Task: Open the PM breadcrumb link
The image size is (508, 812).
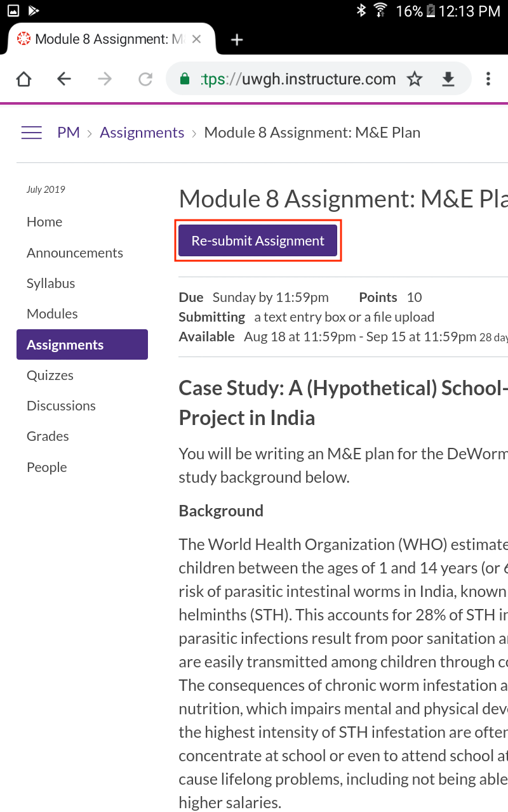Action: click(69, 133)
